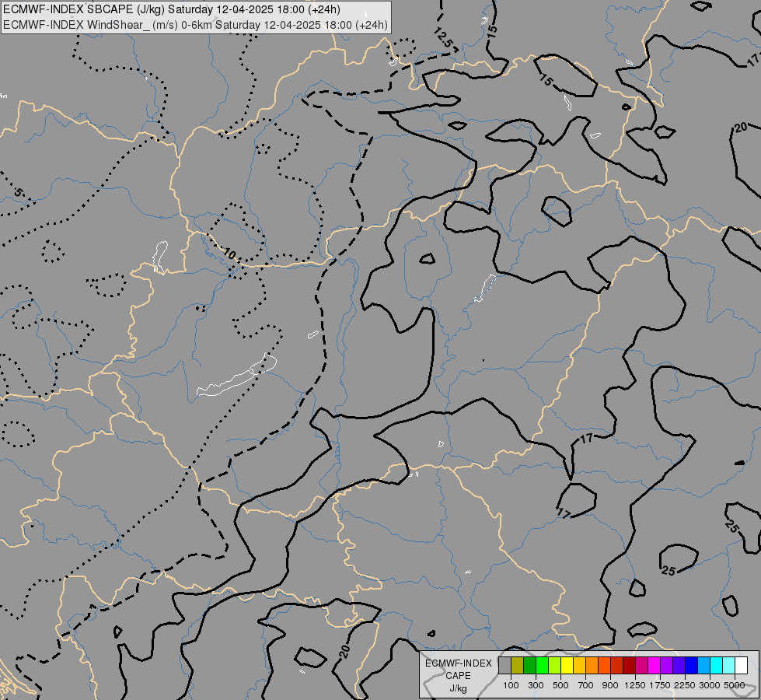The height and width of the screenshot is (700, 761).
Task: Select the red swatch right of the 900 tick
Action: tap(617, 666)
